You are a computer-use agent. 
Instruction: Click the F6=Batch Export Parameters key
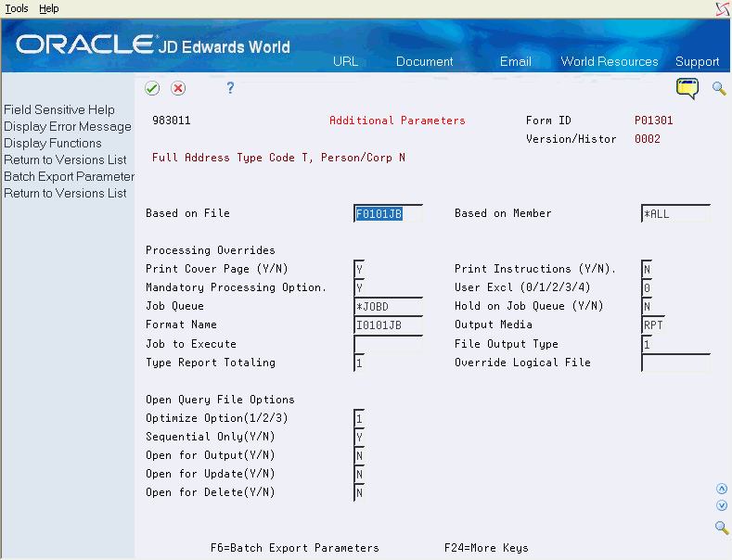[x=295, y=548]
